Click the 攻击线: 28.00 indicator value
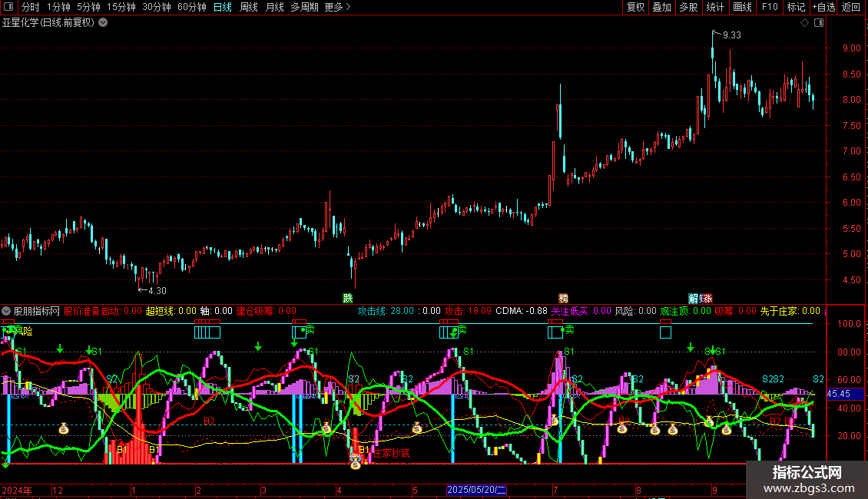The image size is (868, 499). (386, 311)
